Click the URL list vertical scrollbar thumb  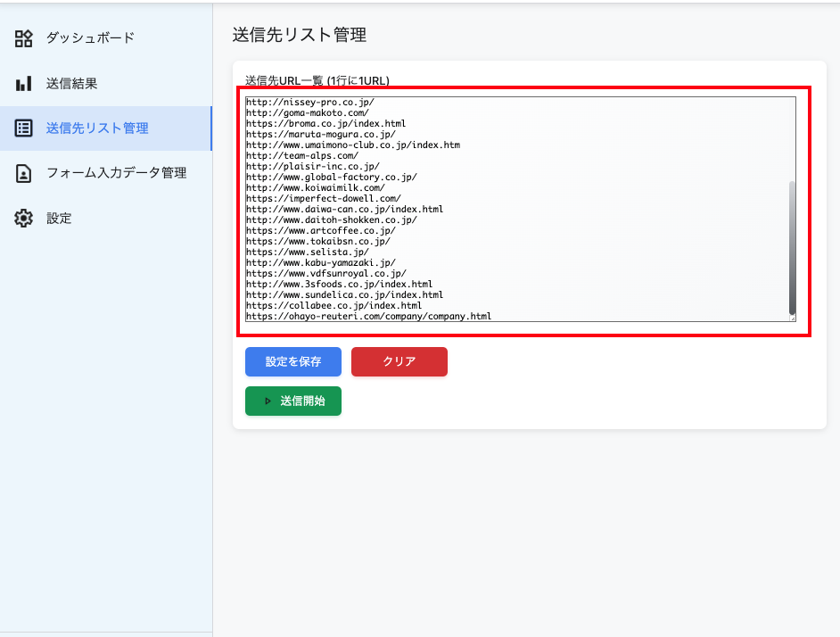[x=792, y=246]
